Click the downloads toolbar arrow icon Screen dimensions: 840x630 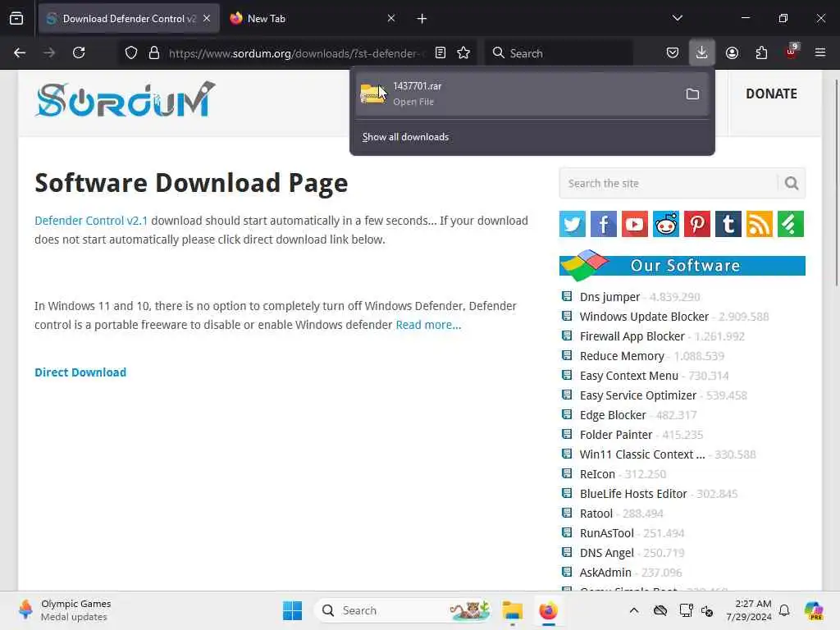coord(702,53)
